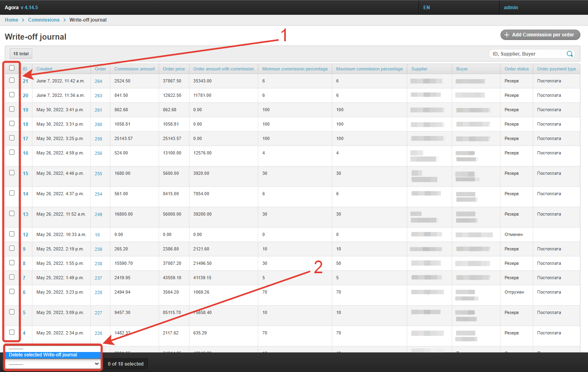Open the admin user menu
This screenshot has height=372, width=588.
tap(510, 8)
